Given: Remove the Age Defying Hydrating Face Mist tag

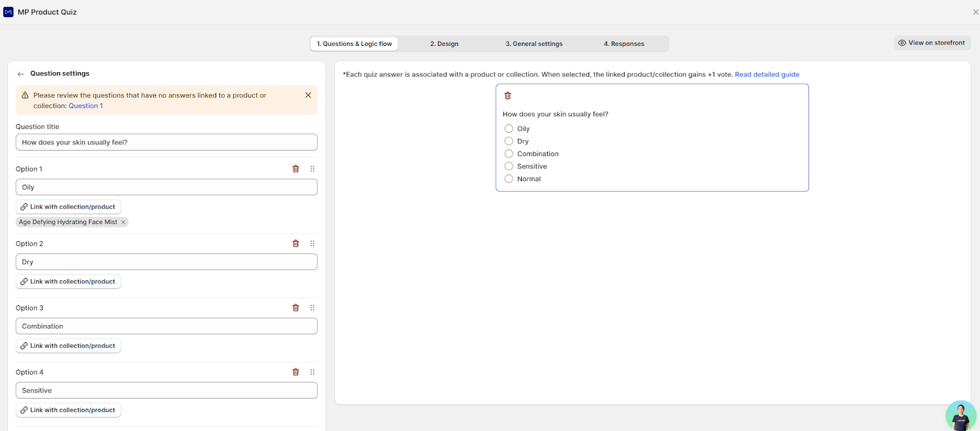Looking at the screenshot, I should (123, 222).
